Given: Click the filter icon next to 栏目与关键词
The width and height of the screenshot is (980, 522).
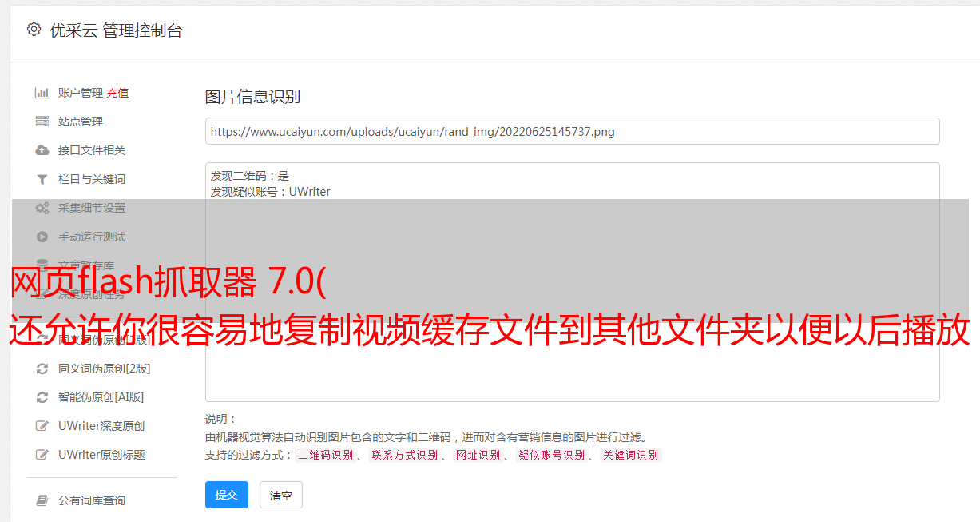Looking at the screenshot, I should coord(42,179).
